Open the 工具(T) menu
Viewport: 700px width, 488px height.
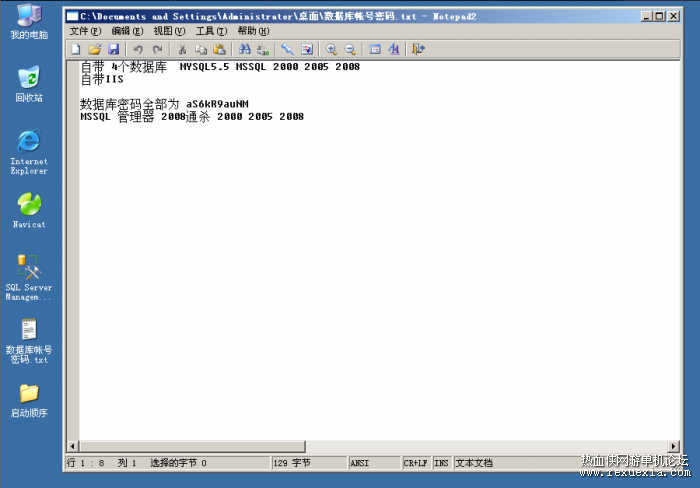tap(211, 31)
